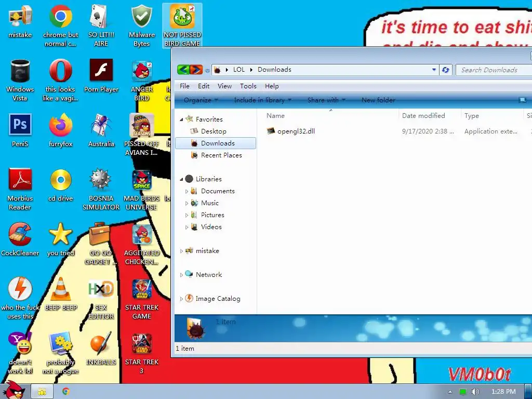Viewport: 532px width, 399px height.
Task: Open the Photoshop 'PeniS' desktop icon
Action: [x=20, y=130]
